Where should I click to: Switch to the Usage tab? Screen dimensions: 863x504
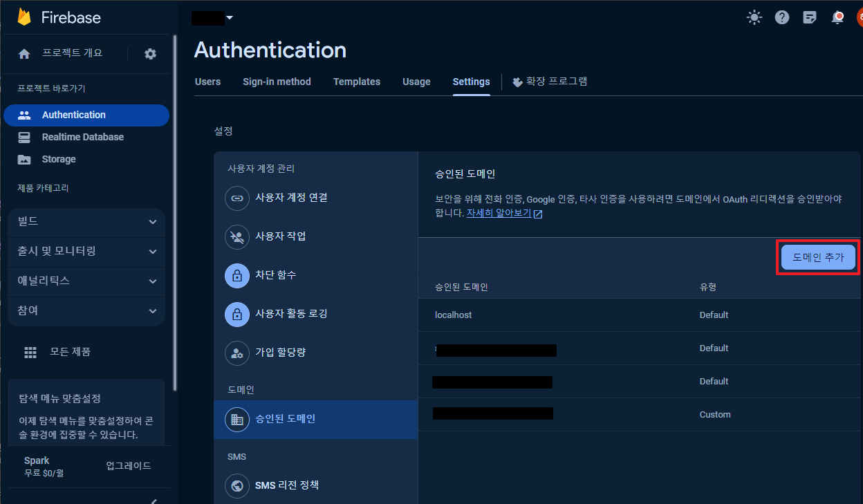(x=416, y=82)
